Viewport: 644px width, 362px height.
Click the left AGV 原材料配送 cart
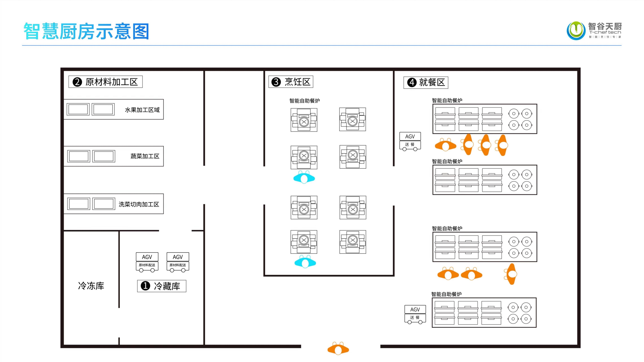point(147,262)
